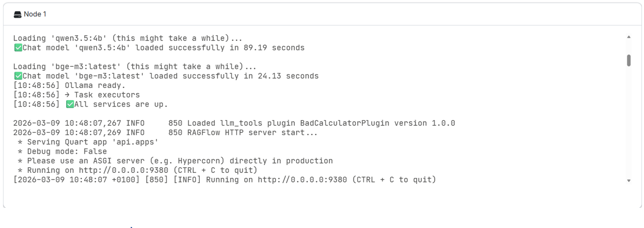
Task: Click the "Loading 'qwen3.5:4b'" line
Action: [127, 38]
